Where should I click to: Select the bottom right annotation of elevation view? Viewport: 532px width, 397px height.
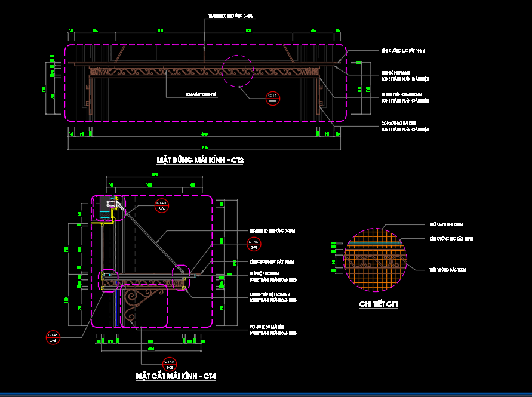tap(405, 127)
